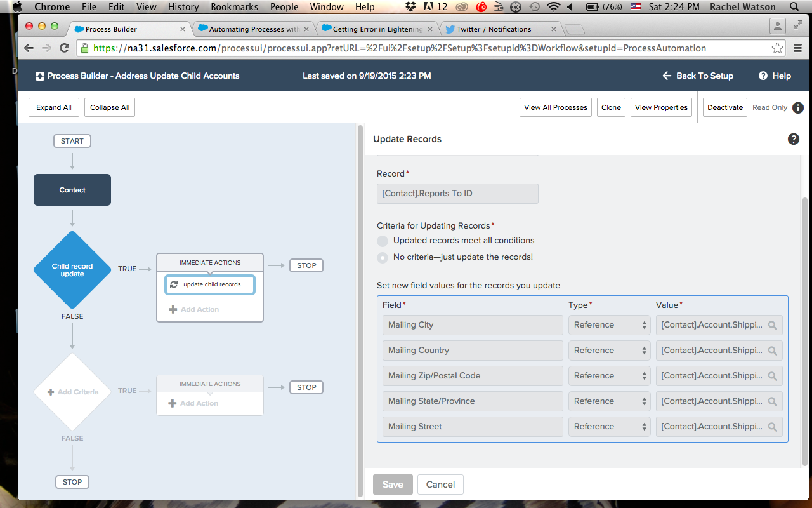
Task: Open the Type dropdown for Mailing City
Action: tap(609, 325)
